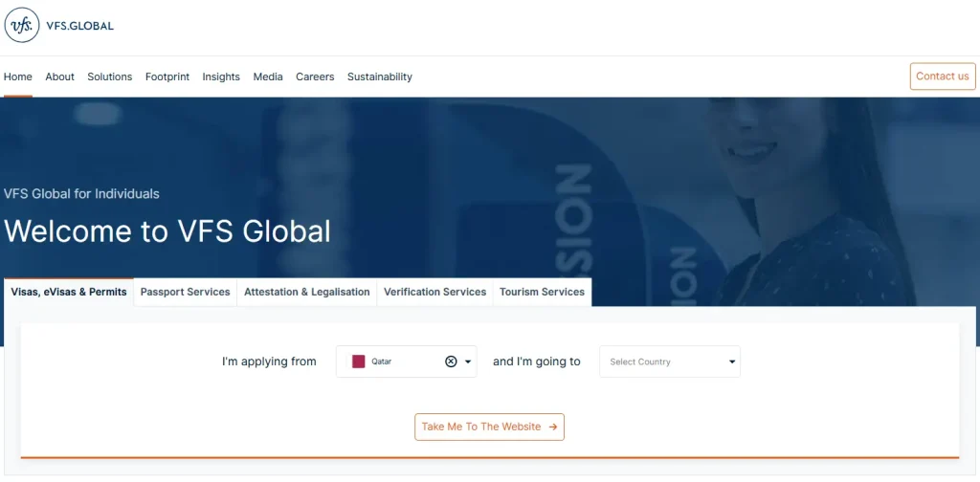Click the "and I'm going to" label
This screenshot has width=980, height=482.
(537, 361)
